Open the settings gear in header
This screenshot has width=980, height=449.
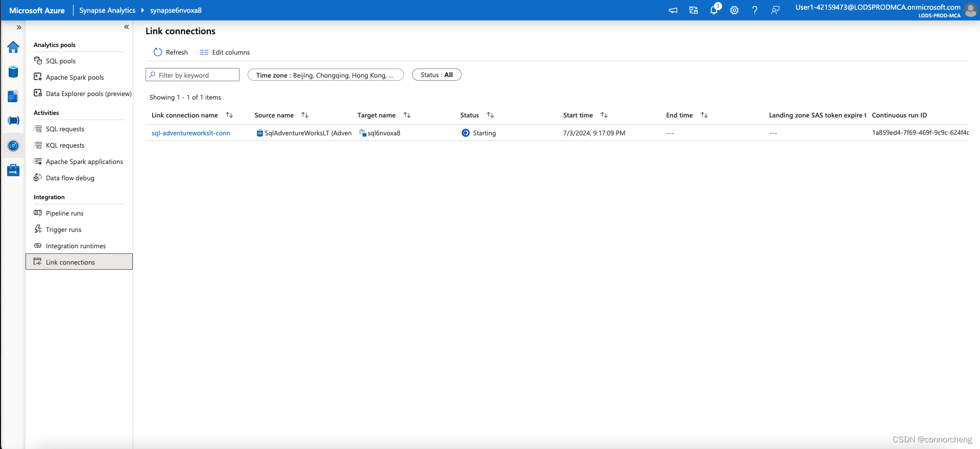click(734, 10)
